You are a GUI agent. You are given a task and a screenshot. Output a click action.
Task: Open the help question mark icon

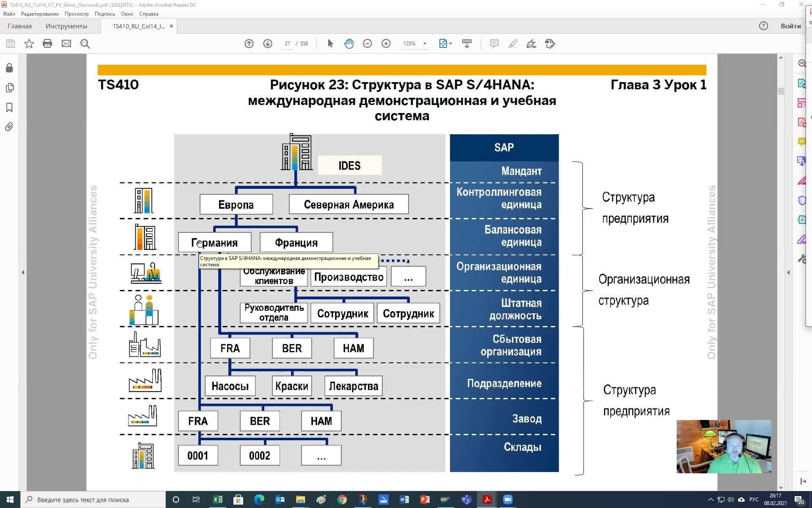click(763, 26)
